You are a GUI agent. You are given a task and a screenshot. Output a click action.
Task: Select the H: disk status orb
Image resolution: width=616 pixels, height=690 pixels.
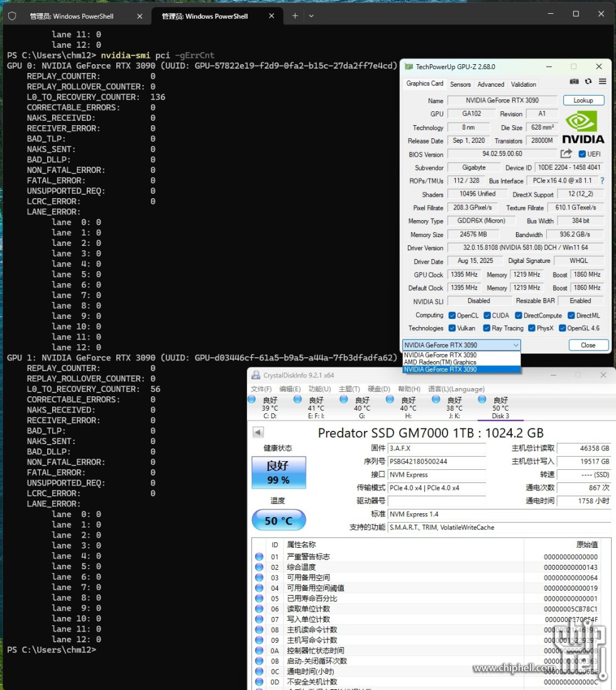pyautogui.click(x=390, y=399)
